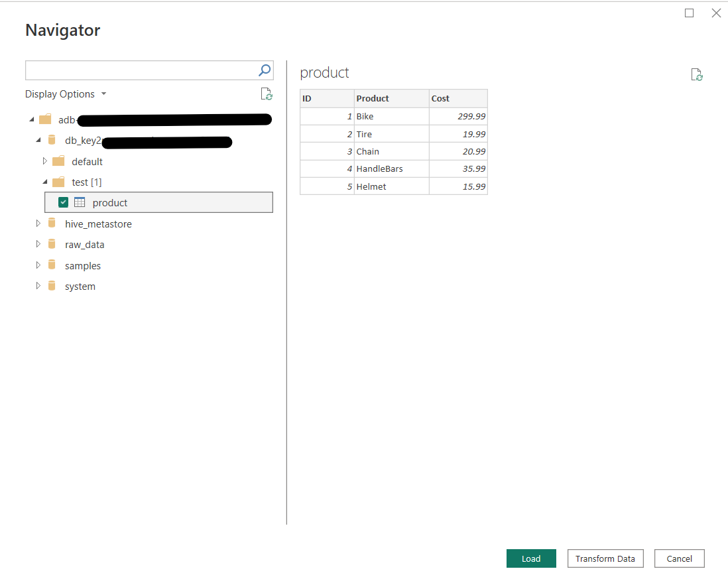Click into the Navigator search field

point(141,70)
